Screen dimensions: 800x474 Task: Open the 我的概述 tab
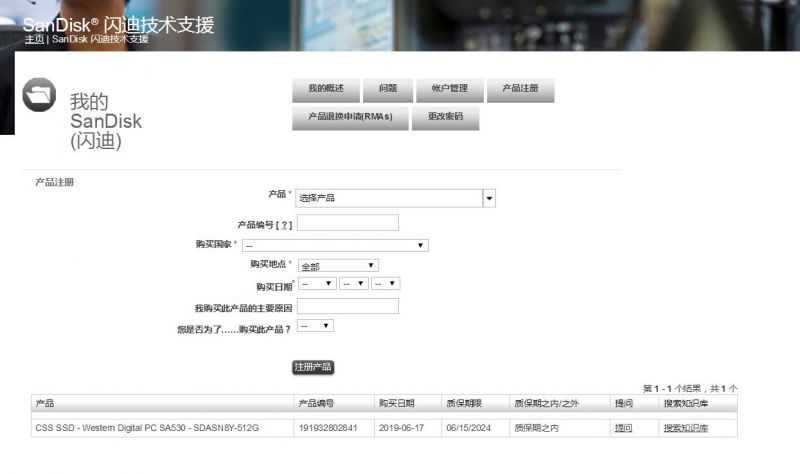tap(325, 89)
